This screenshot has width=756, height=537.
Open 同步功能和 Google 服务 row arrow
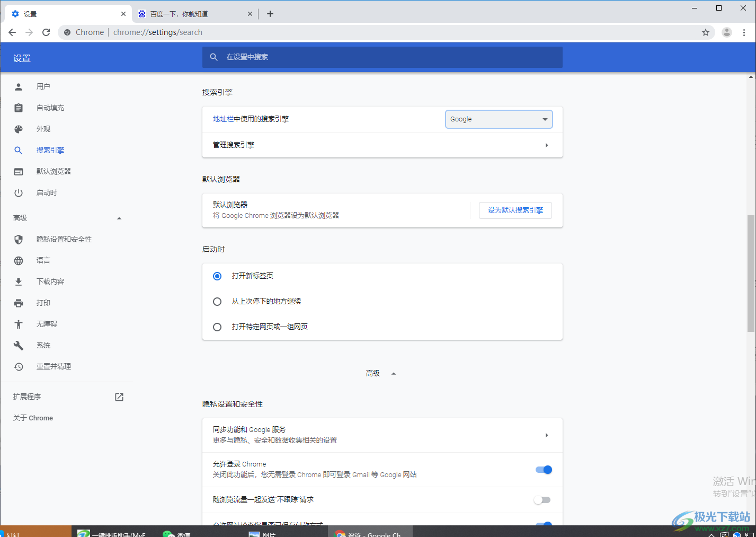(547, 435)
